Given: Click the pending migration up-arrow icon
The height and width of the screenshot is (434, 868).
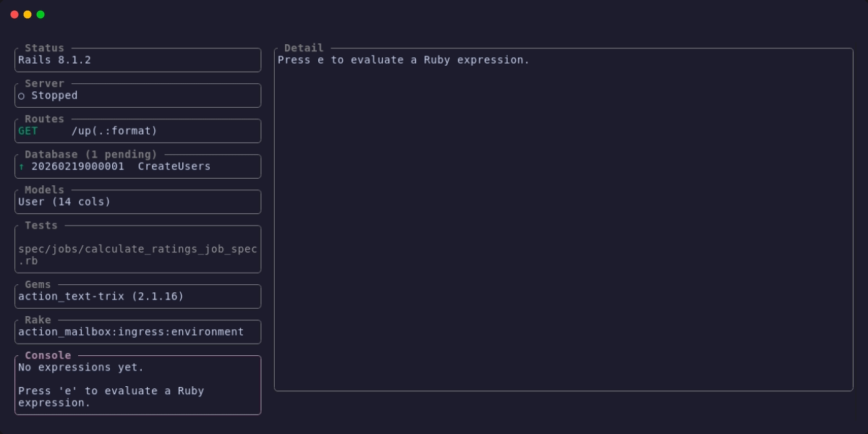Looking at the screenshot, I should 22,166.
